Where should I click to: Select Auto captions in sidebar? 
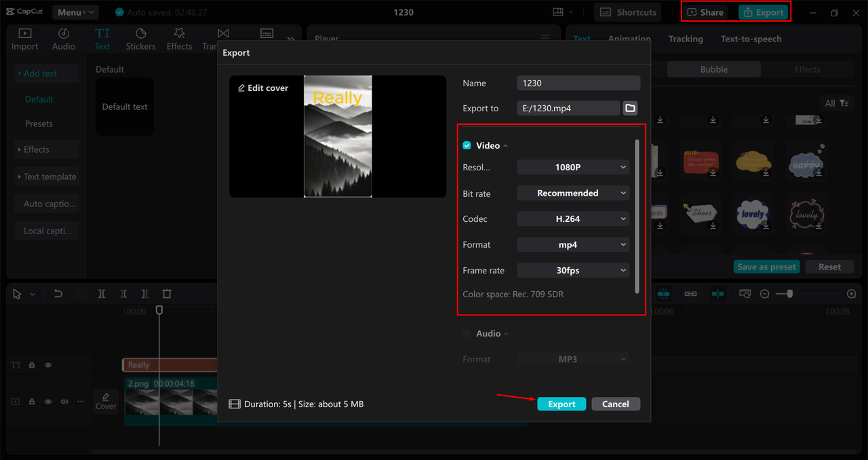pyautogui.click(x=47, y=204)
